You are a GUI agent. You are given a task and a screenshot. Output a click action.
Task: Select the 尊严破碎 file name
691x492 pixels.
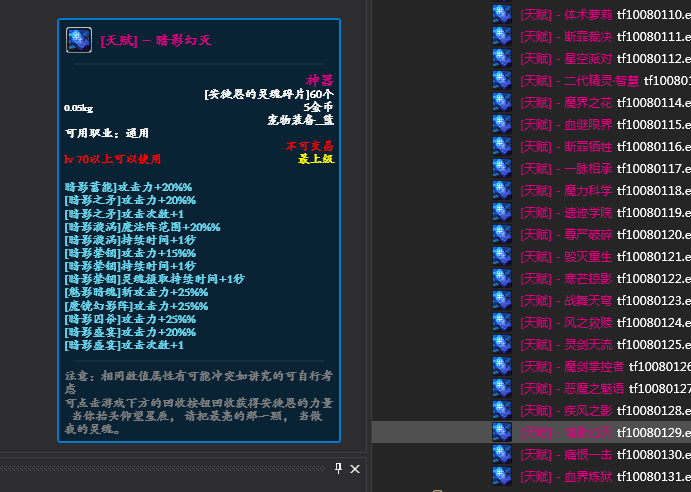654,235
